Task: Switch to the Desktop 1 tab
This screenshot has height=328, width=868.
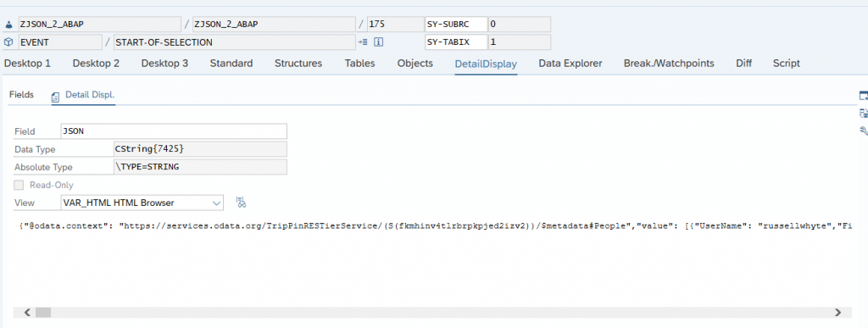Action: [x=27, y=63]
